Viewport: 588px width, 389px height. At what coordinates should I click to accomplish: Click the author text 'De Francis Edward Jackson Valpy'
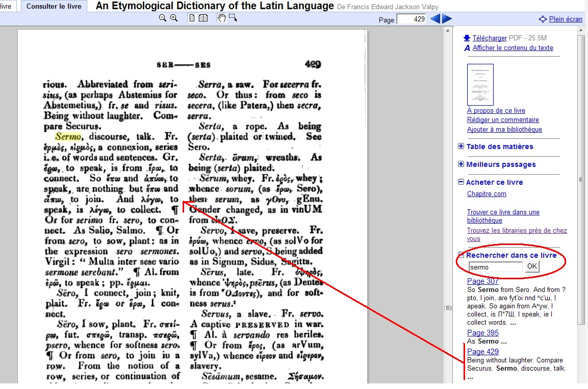[x=388, y=7]
